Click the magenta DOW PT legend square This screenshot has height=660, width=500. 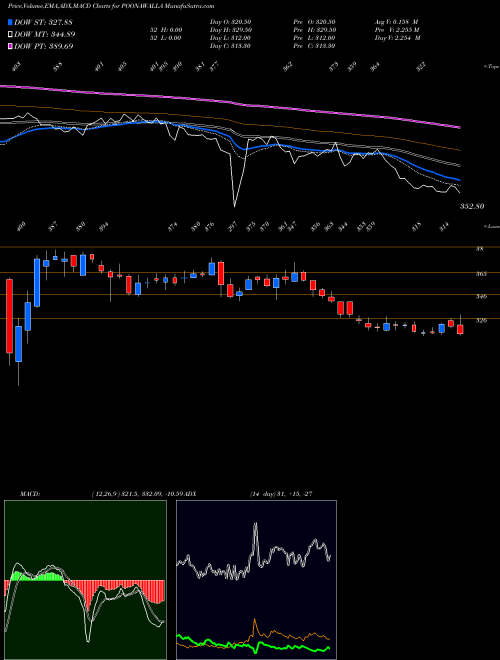pos(10,46)
